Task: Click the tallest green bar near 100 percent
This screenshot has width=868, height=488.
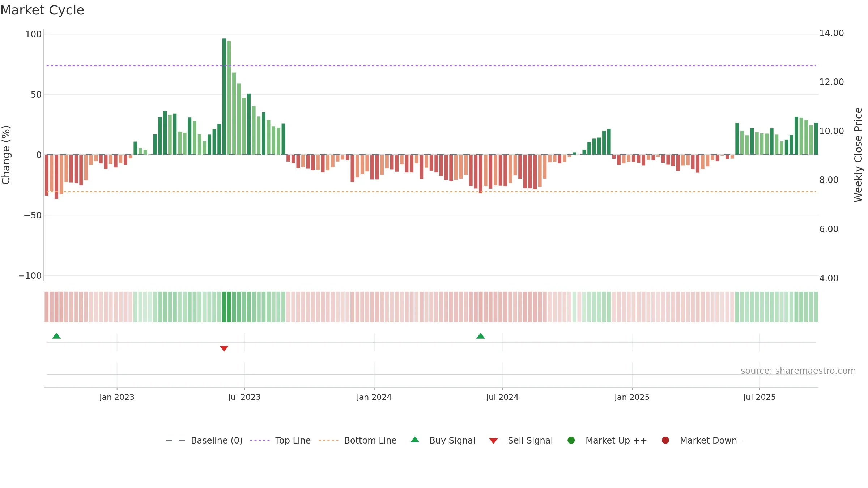Action: pos(224,97)
